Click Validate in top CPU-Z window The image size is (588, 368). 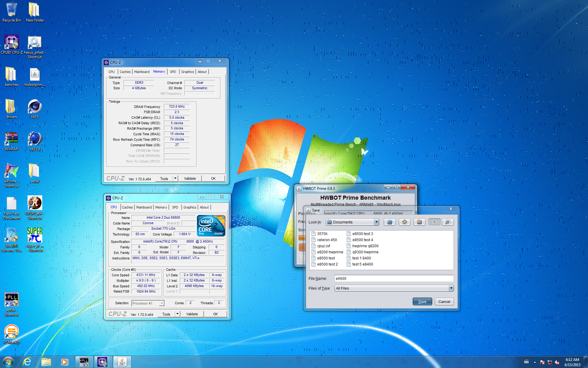190,178
